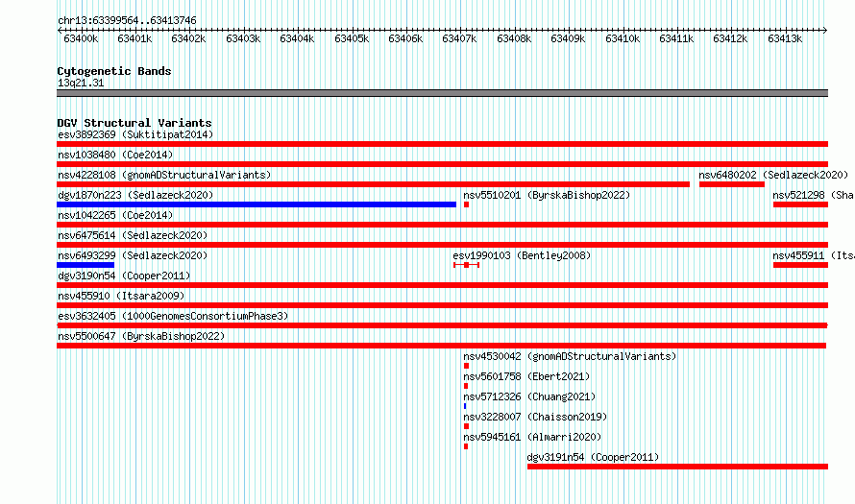855x504 pixels.
Task: Select small red marker under nsv4530042
Action: pos(466,366)
